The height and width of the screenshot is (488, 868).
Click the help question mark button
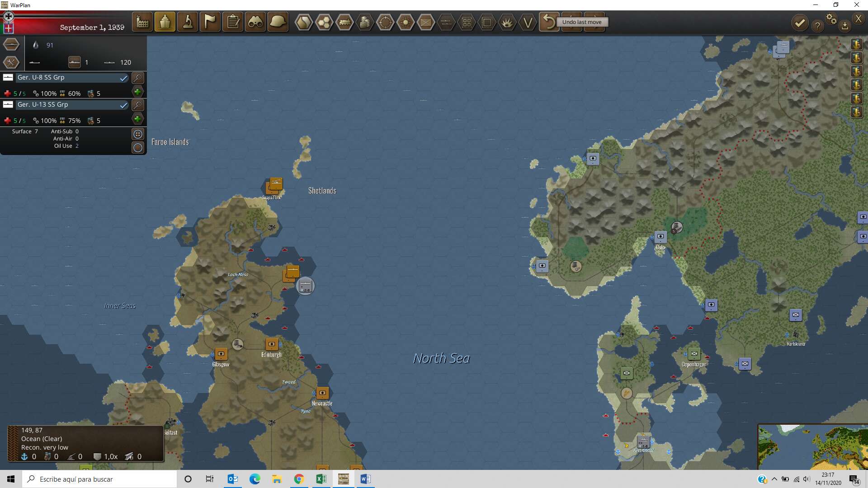817,26
